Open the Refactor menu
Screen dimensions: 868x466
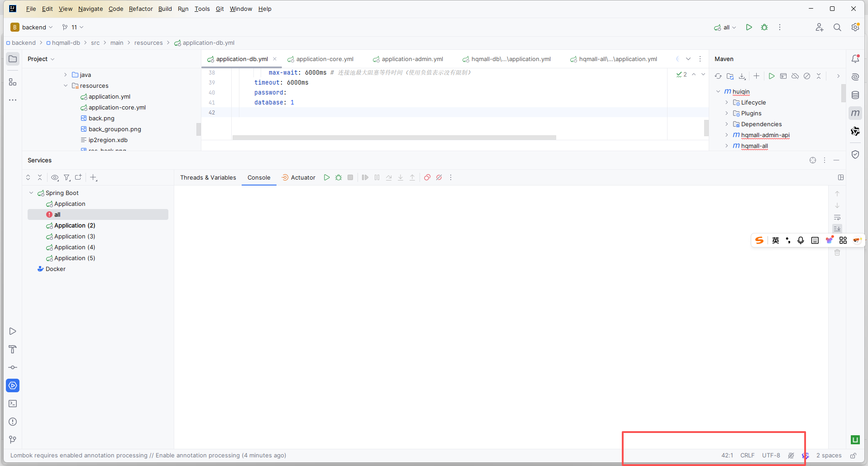point(141,9)
